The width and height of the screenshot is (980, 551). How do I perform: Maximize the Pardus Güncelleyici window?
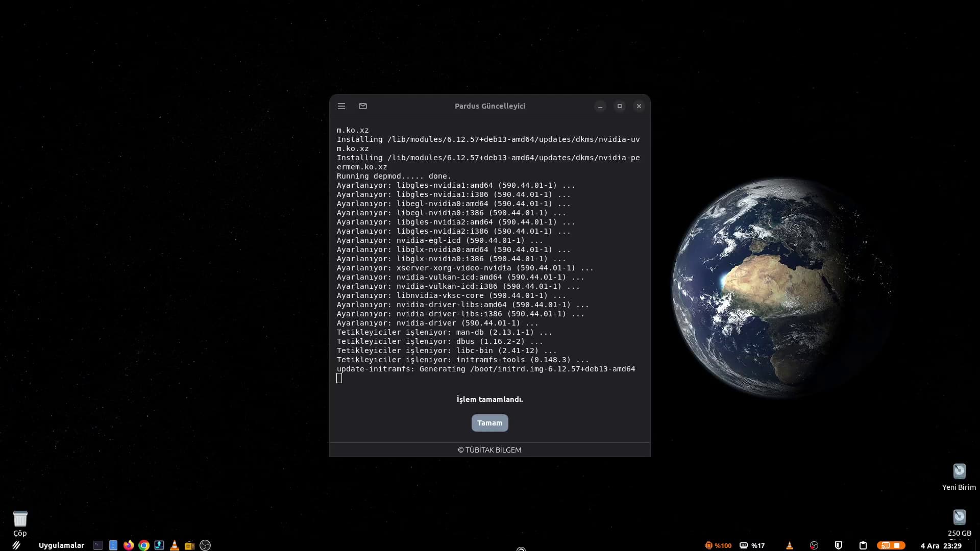click(620, 106)
